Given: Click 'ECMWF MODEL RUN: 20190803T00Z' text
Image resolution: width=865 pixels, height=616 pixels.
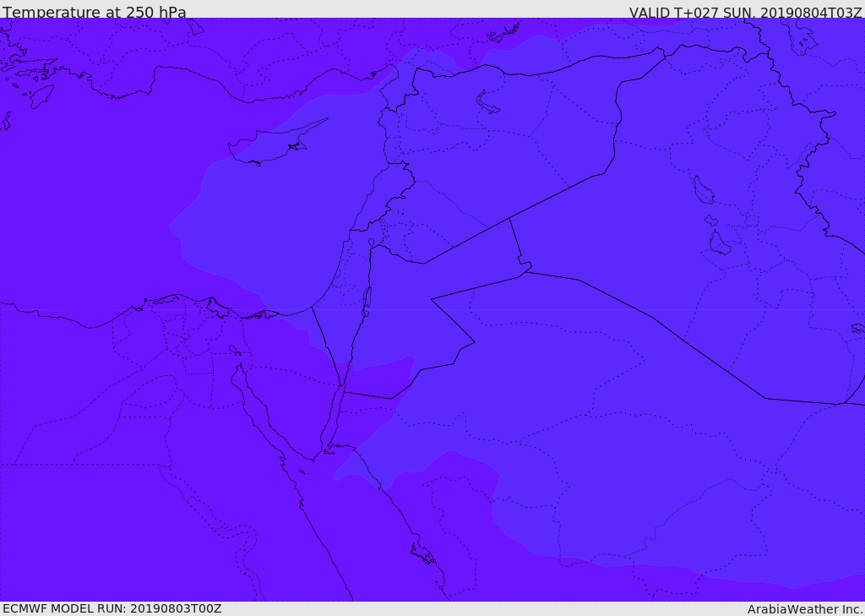Looking at the screenshot, I should click(112, 608).
